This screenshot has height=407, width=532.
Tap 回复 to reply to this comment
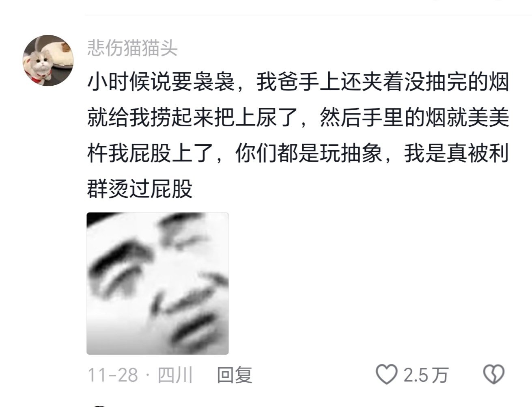coord(235,375)
